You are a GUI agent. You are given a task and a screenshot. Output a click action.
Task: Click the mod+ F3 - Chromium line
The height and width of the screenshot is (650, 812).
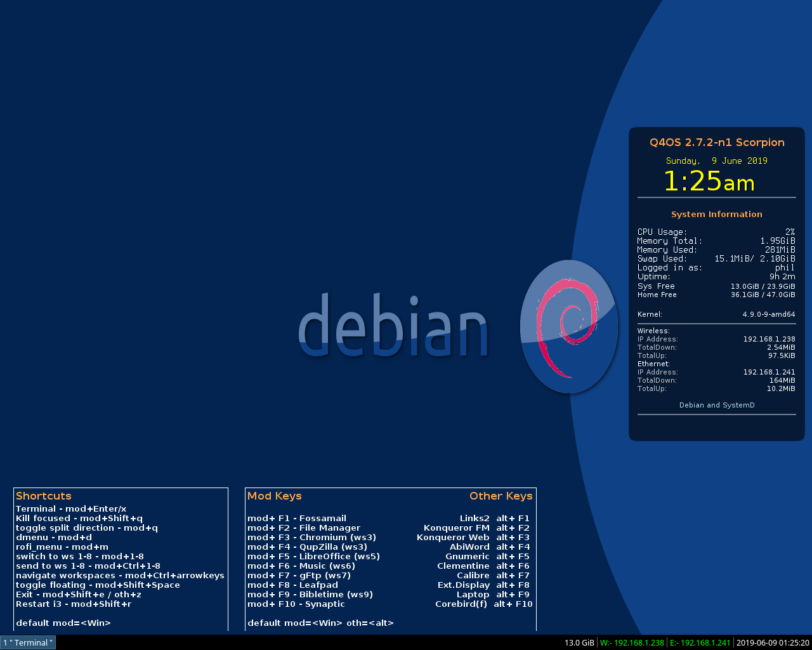[312, 538]
